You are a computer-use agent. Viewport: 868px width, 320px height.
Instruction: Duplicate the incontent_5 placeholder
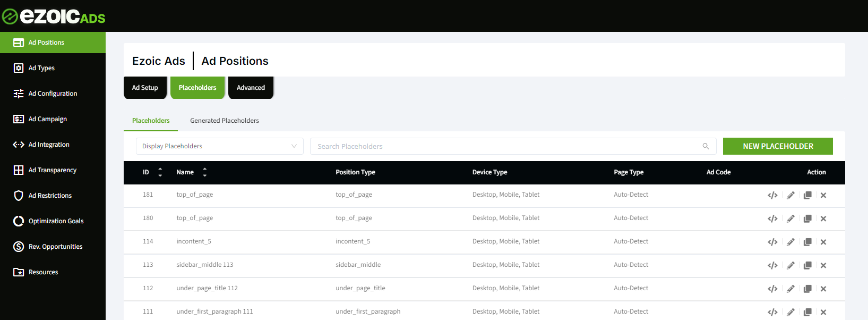pyautogui.click(x=807, y=242)
